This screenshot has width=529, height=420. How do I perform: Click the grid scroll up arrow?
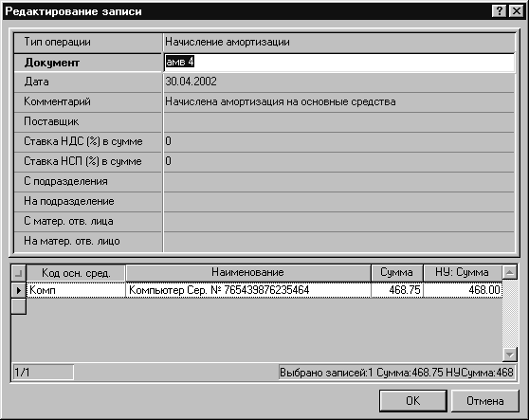510,272
